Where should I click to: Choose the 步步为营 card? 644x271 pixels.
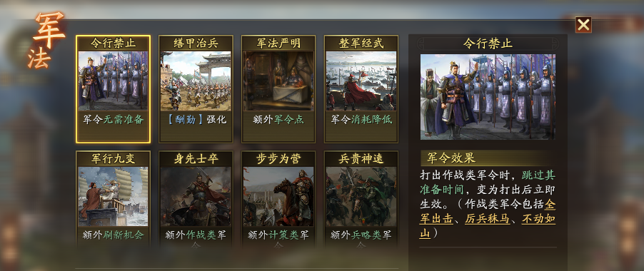pos(278,199)
